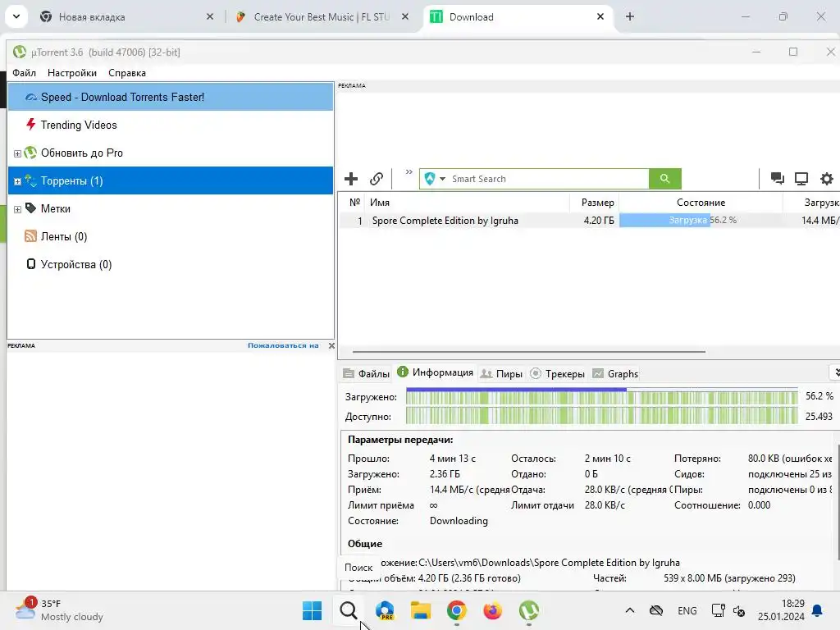Open Firefox from the taskbar
Viewport: 840px width, 630px height.
point(492,610)
